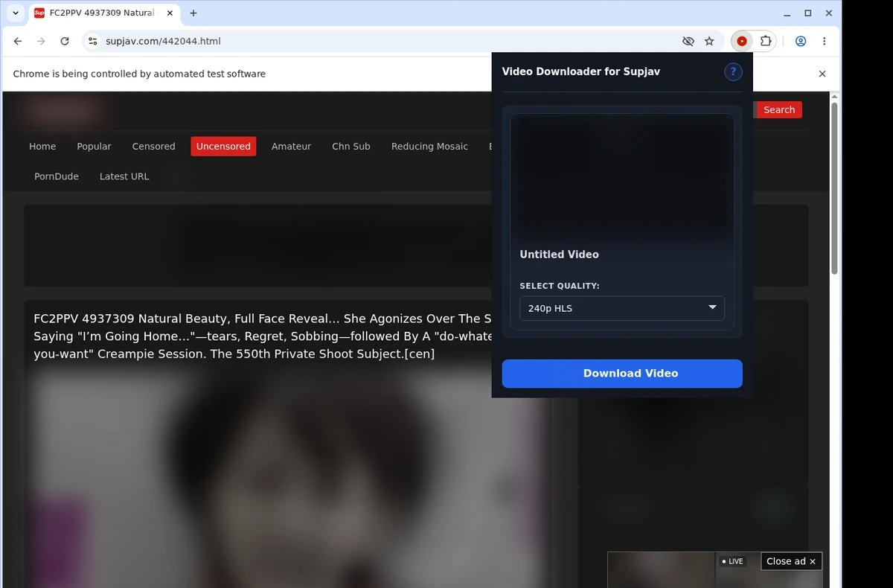This screenshot has height=588, width=893.
Task: Open the Chn Sub category
Action: coord(351,147)
